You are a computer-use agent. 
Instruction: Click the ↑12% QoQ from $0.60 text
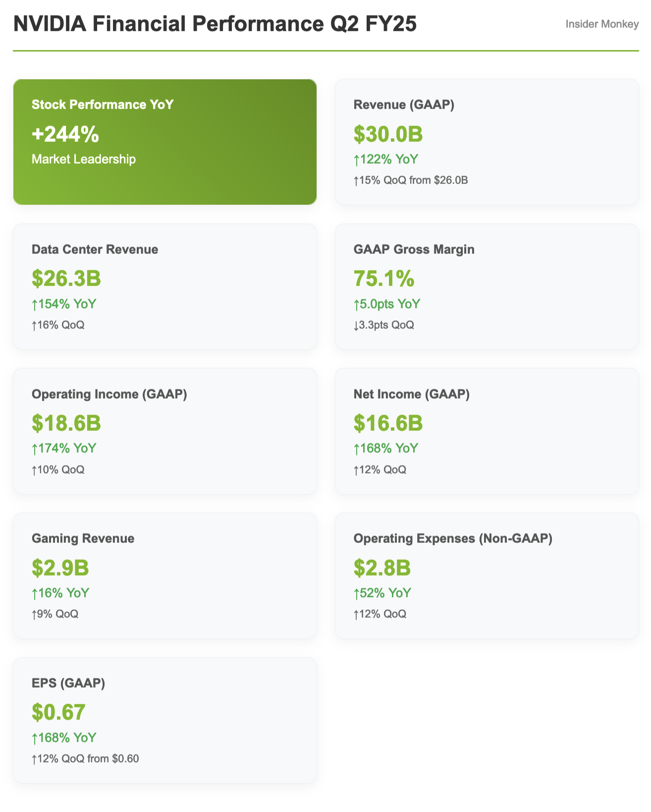pos(85,759)
